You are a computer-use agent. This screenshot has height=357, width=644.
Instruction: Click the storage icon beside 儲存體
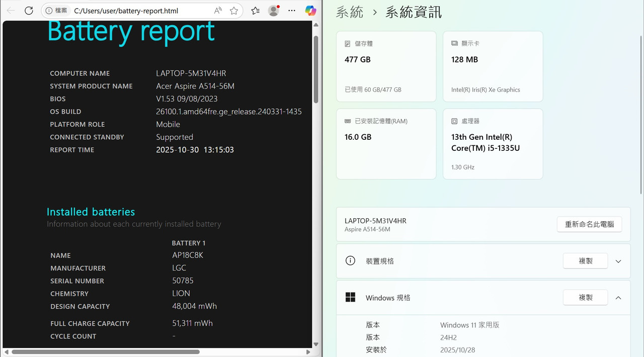click(348, 44)
